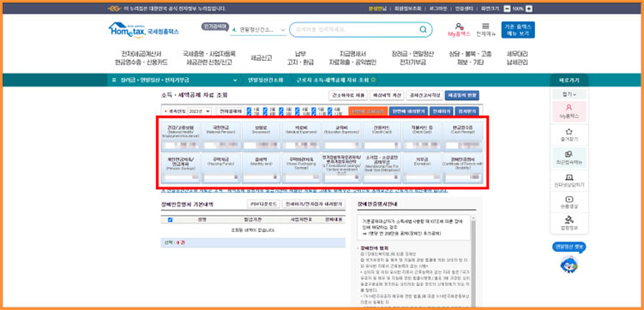Click the 기존 홈택스 메뉴 보기 button

[x=518, y=29]
